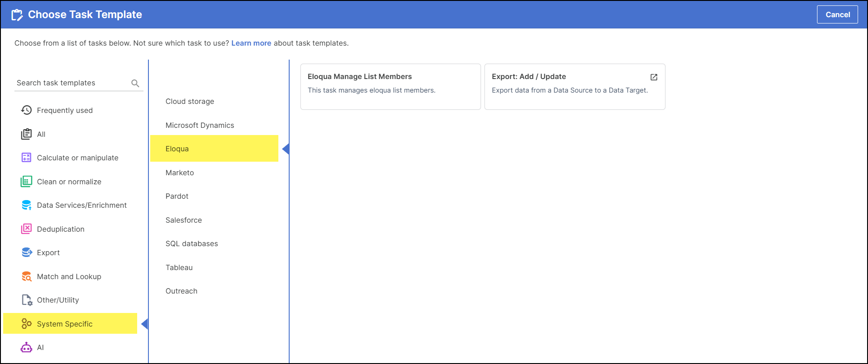
Task: Click the Clean or normalize icon
Action: 27,182
